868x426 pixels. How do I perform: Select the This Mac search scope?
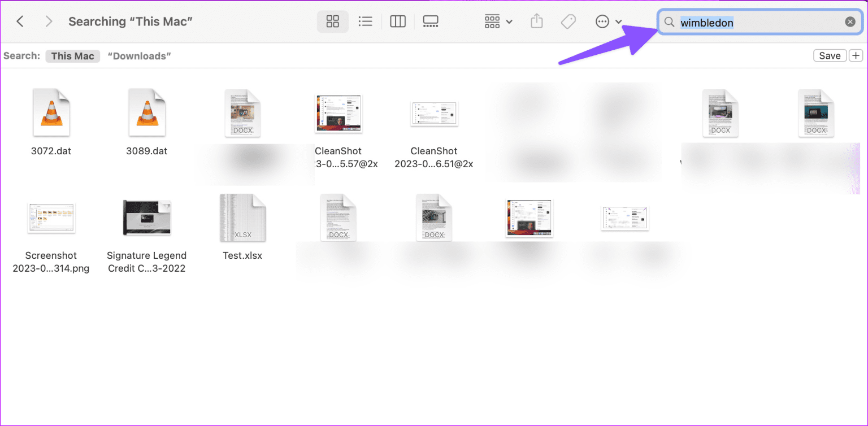point(73,56)
